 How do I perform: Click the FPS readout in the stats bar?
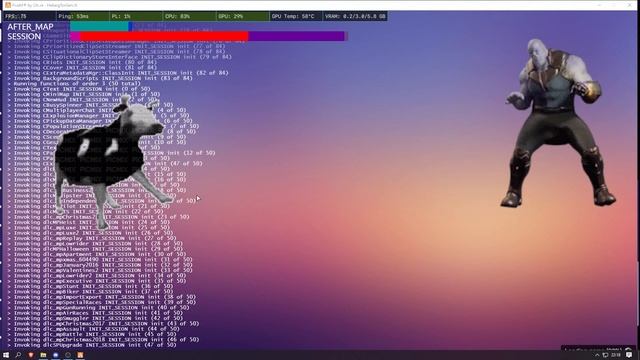(29, 16)
